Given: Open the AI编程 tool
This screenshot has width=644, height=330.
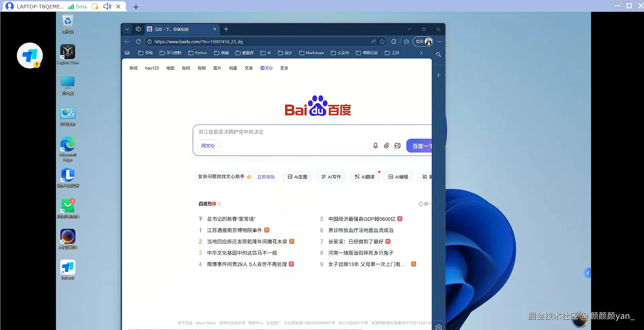Looking at the screenshot, I should click(x=398, y=177).
